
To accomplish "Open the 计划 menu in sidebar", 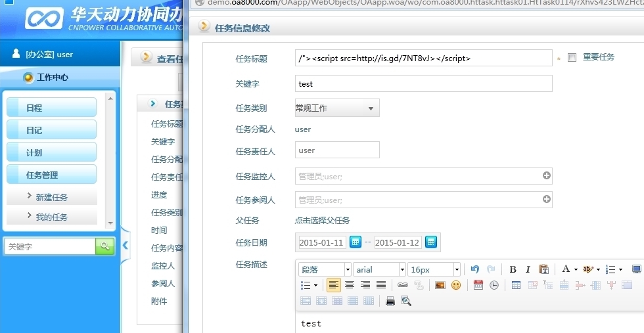I will click(52, 152).
